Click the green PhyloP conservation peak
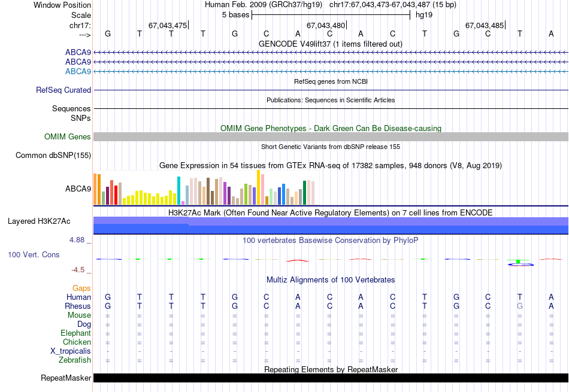 [518, 261]
